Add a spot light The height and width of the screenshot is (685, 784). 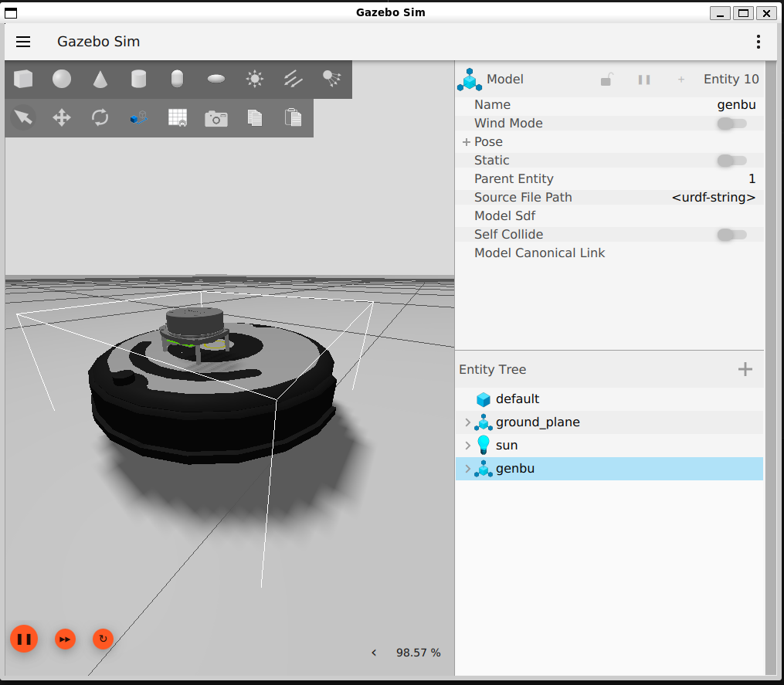[332, 78]
